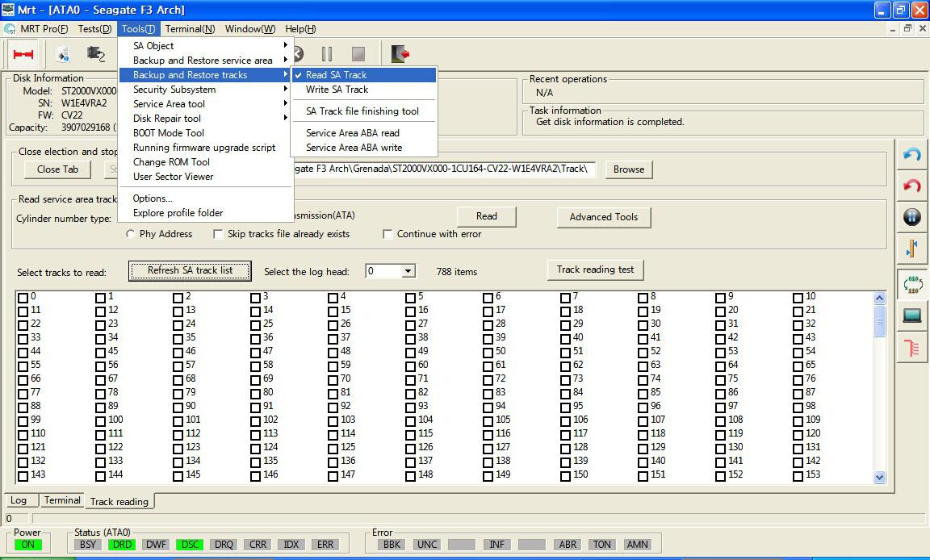Expand Security Subsystem submenu

(205, 90)
